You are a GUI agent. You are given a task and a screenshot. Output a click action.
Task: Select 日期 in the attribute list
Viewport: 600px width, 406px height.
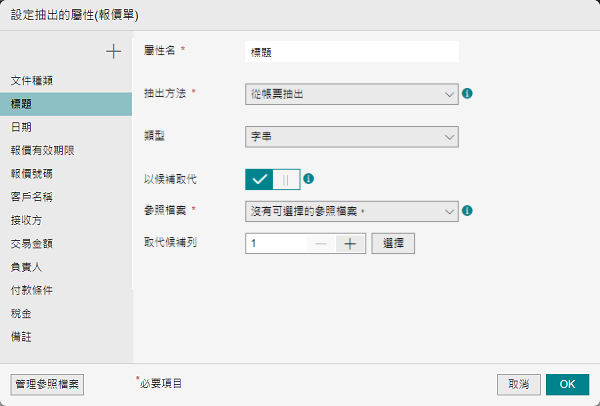coord(21,127)
